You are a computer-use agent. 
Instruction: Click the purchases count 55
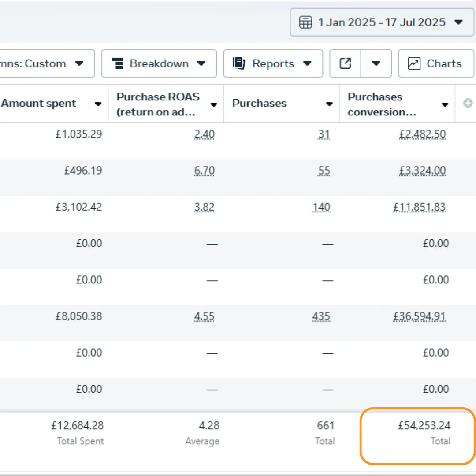tap(324, 171)
